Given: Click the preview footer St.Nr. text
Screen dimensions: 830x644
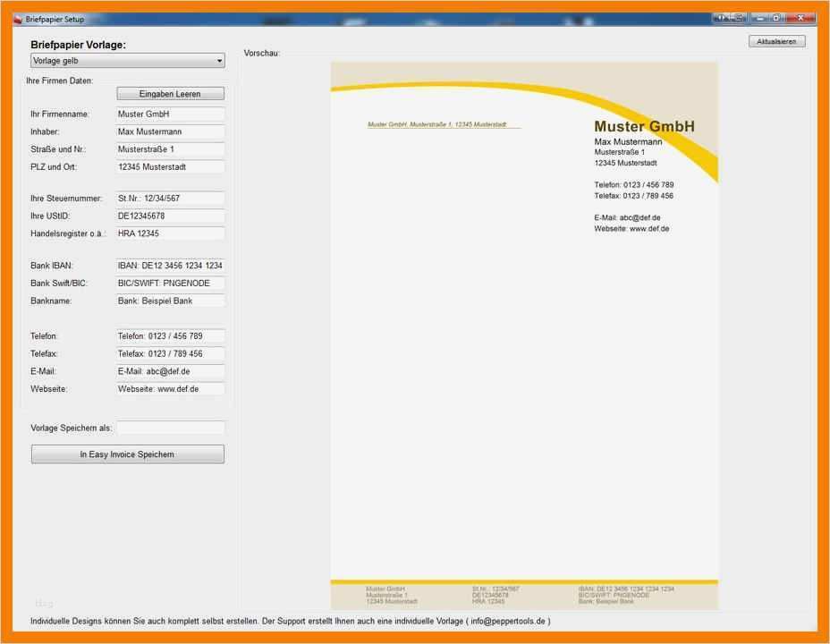Looking at the screenshot, I should click(x=495, y=589).
